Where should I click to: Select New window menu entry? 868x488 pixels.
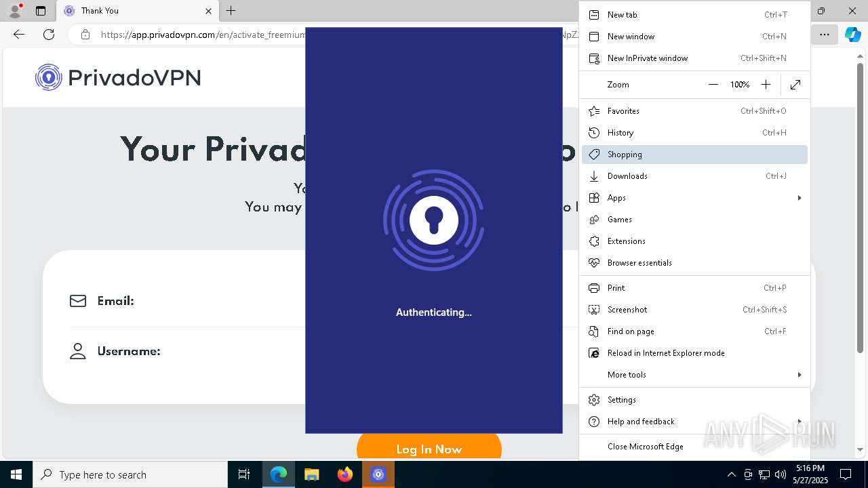click(x=694, y=37)
